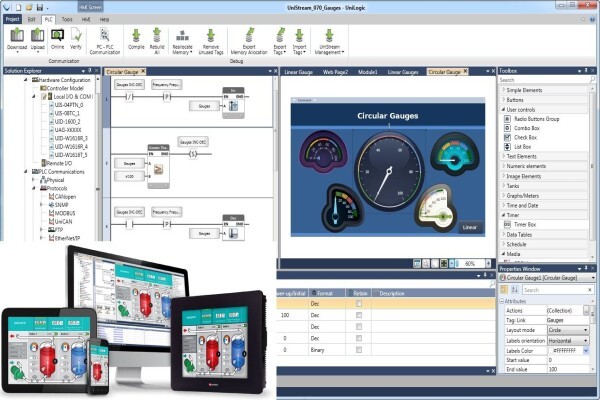Open the Labels Color picker dropdown
Viewport: 600px width, 400px height.
click(x=586, y=351)
